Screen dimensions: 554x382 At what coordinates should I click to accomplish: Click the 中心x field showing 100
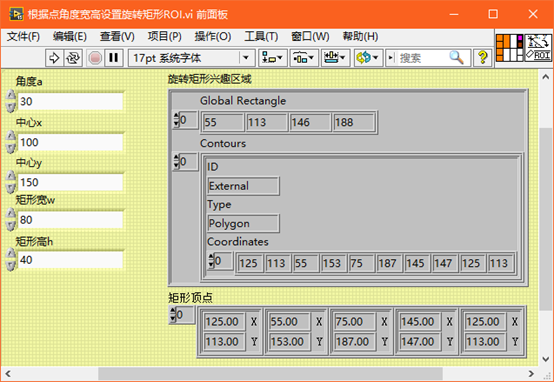pyautogui.click(x=70, y=142)
